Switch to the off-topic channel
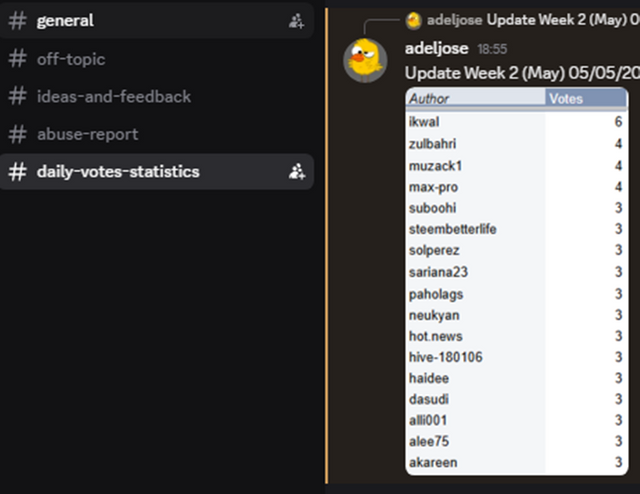 [157, 58]
